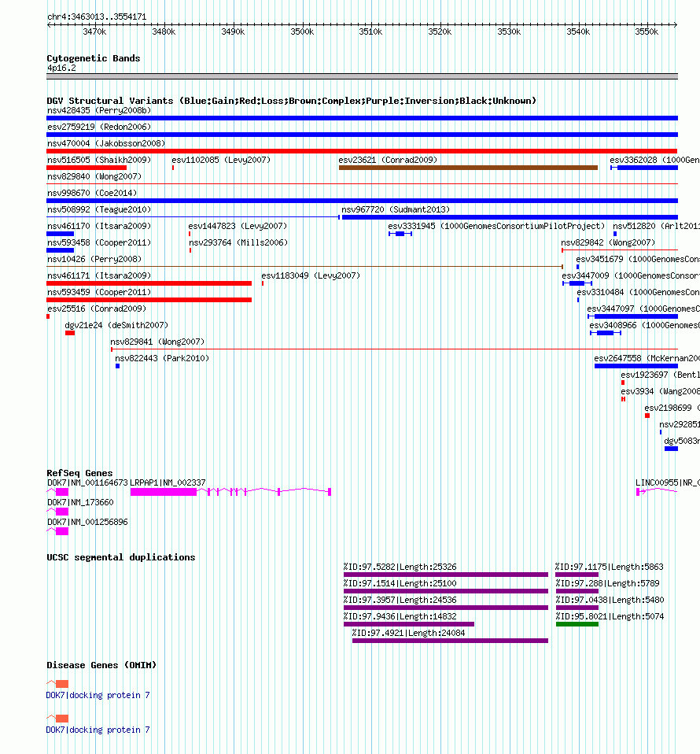Open variant nsv508992 (Teague2010) label
The height and width of the screenshot is (754, 700).
click(x=99, y=209)
